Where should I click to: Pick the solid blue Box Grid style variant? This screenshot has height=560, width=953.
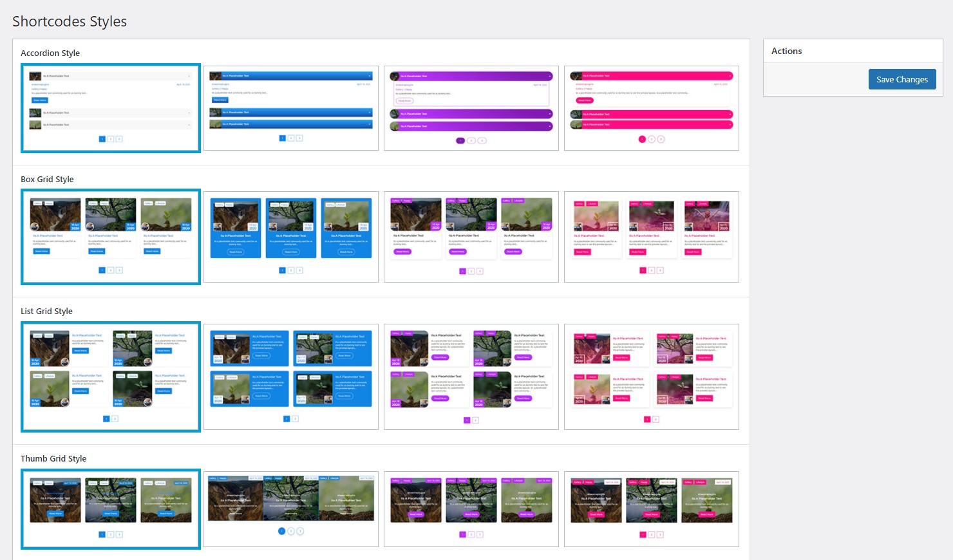coord(290,236)
